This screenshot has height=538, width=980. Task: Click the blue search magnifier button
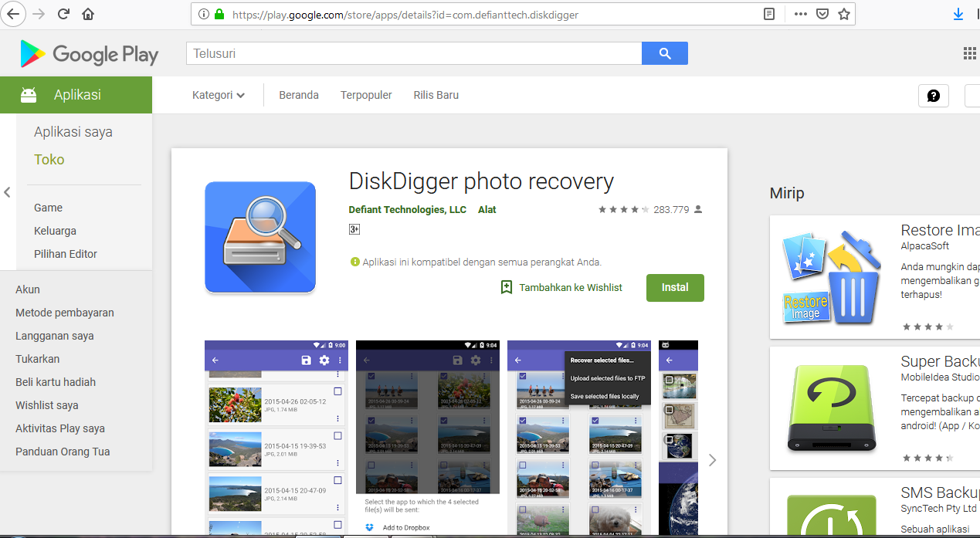coord(665,53)
